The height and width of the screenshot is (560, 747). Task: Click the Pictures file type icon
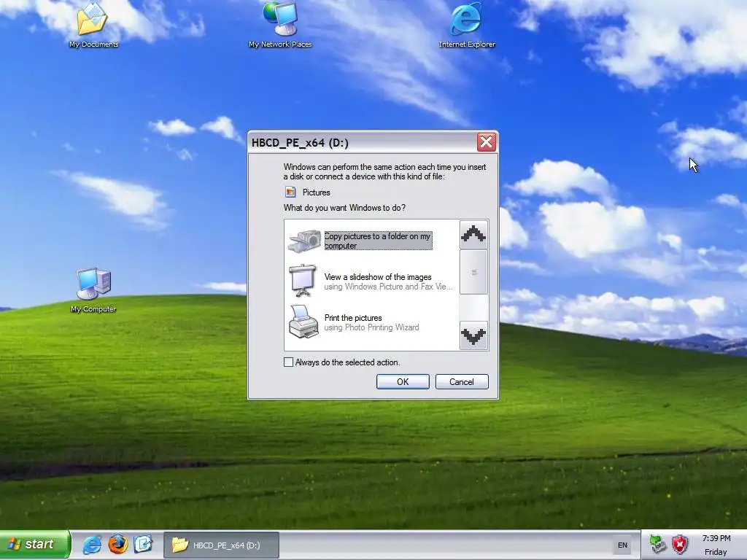[x=290, y=192]
